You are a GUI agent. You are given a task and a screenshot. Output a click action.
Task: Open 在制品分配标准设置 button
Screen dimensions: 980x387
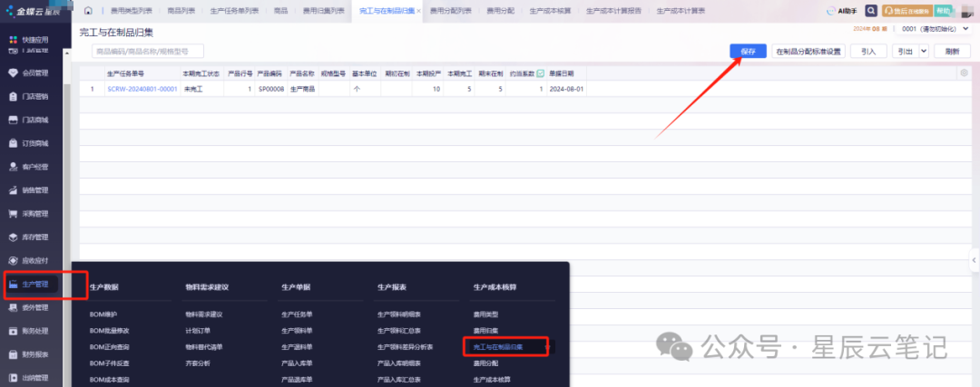coord(808,52)
